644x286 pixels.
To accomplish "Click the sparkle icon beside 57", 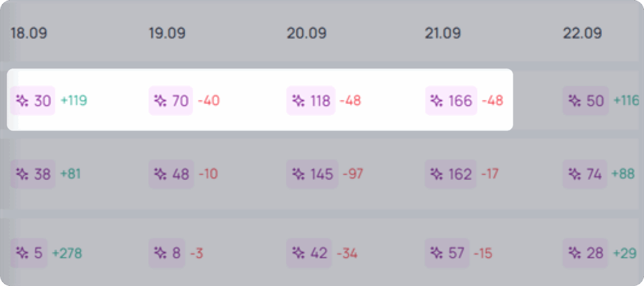I will pyautogui.click(x=436, y=253).
